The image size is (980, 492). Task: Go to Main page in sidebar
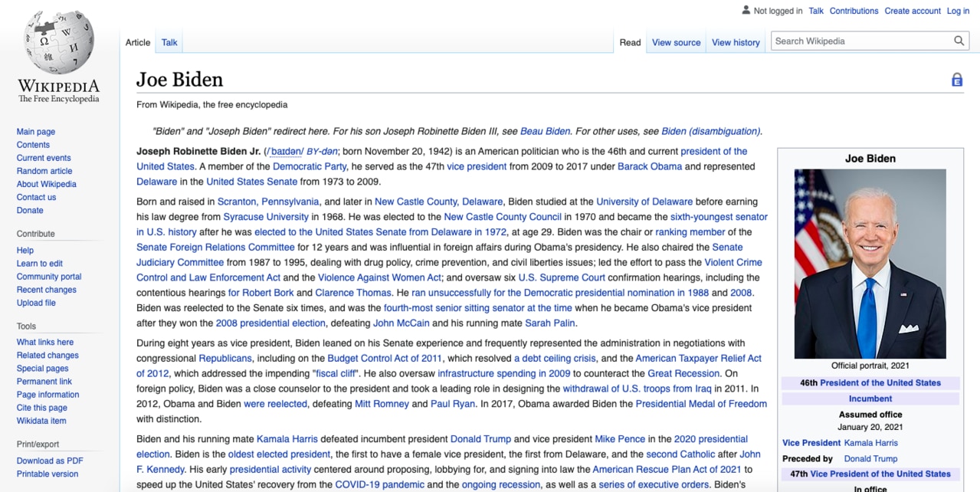coord(36,132)
